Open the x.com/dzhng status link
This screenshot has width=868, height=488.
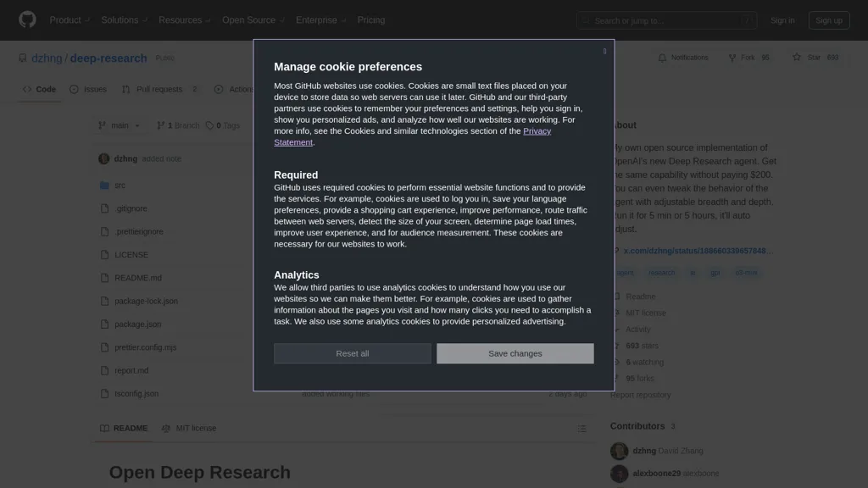(x=698, y=251)
